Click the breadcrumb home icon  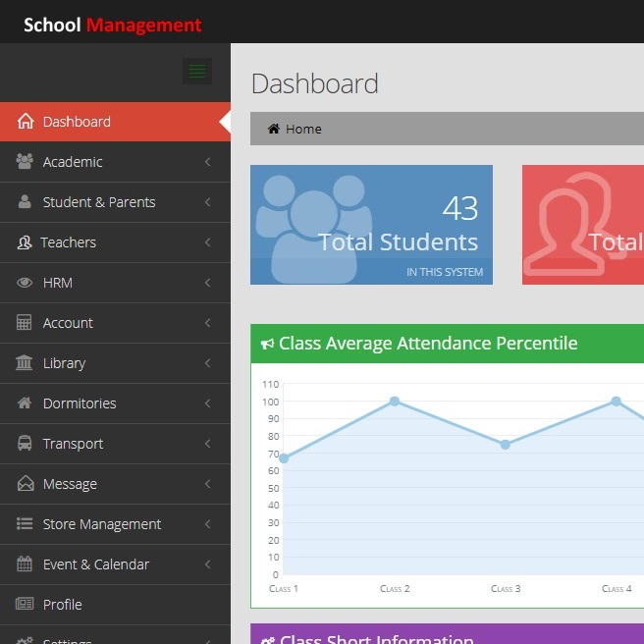[274, 129]
